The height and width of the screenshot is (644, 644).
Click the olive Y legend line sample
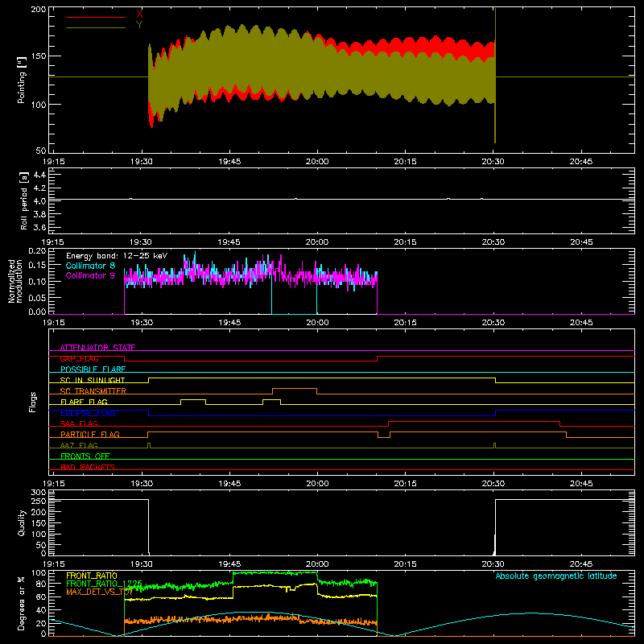(x=96, y=28)
